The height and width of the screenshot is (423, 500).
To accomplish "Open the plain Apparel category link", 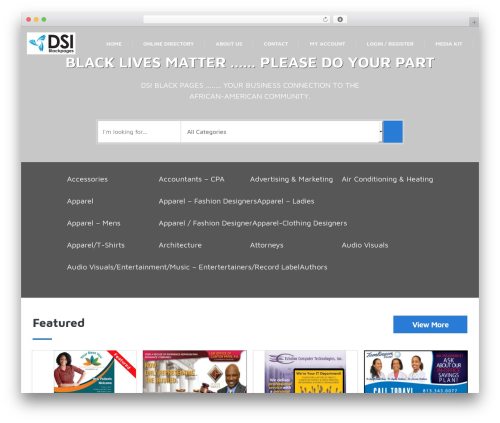I will [80, 201].
